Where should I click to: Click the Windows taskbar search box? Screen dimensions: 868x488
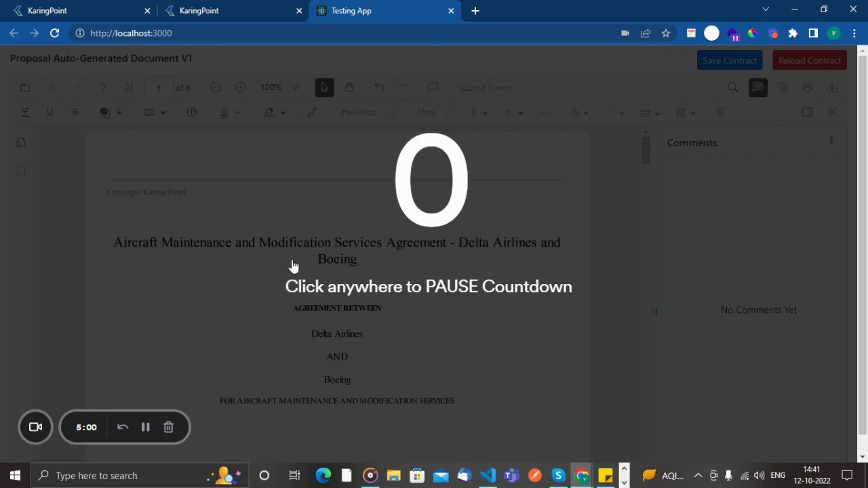tap(139, 475)
